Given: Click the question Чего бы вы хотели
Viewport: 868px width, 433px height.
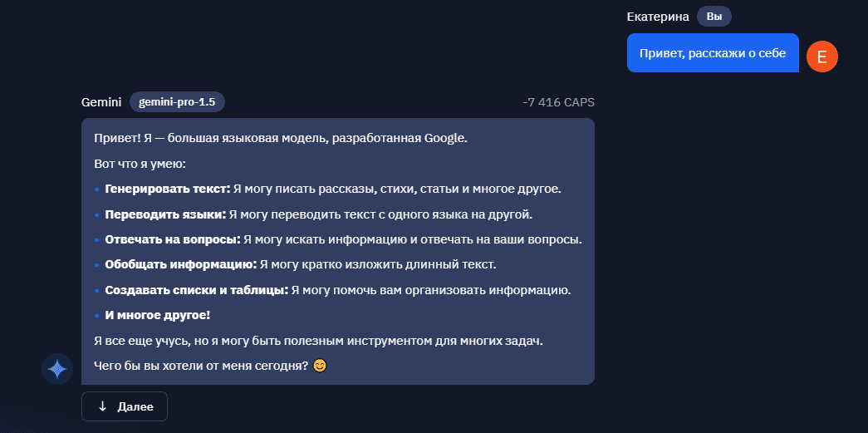Looking at the screenshot, I should pos(201,366).
